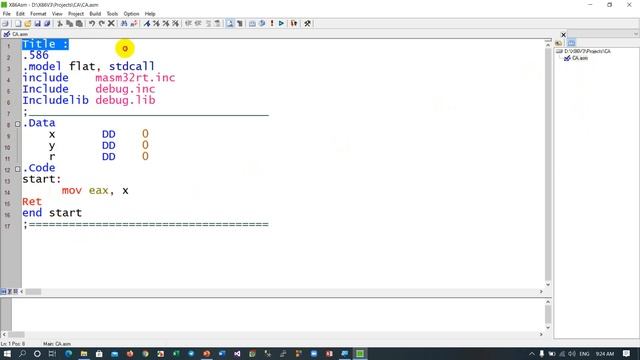Image resolution: width=640 pixels, height=360 pixels.
Task: Click the Debug icon next to Run
Action: click(x=294, y=24)
